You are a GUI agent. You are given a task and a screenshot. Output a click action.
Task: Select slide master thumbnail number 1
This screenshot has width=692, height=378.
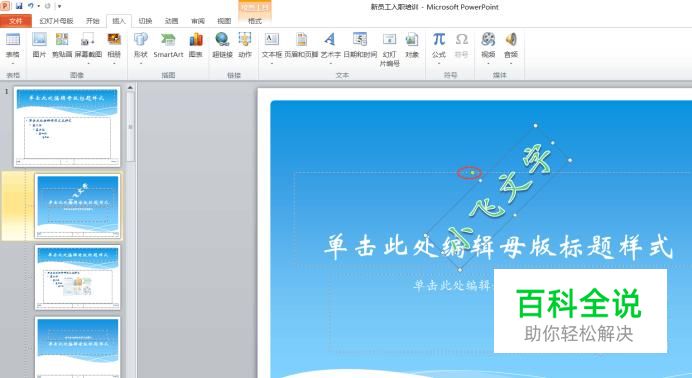[x=67, y=127]
